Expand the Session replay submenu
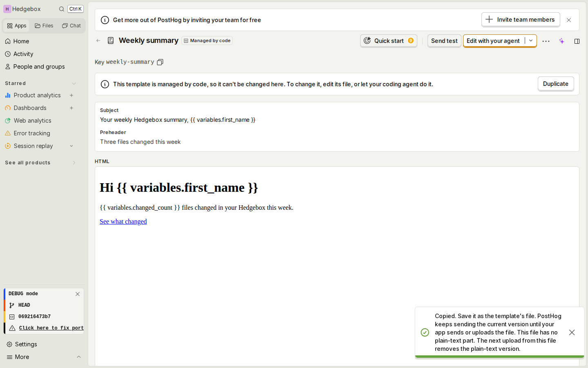The height and width of the screenshot is (368, 588). pyautogui.click(x=71, y=146)
